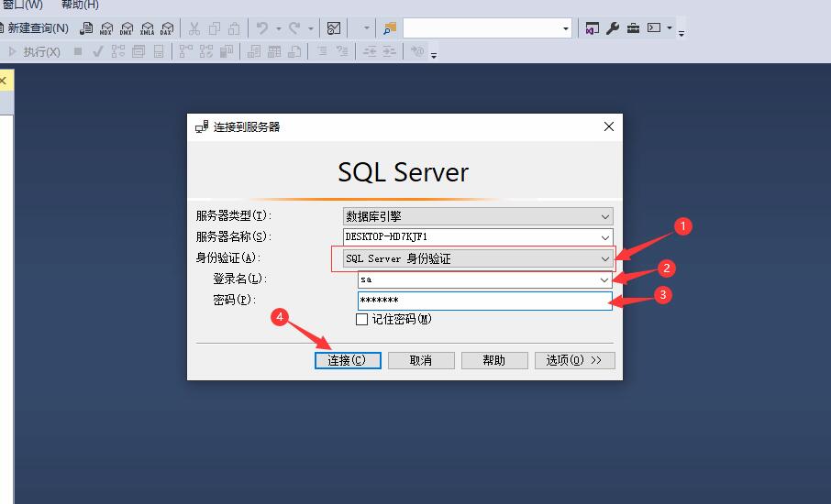Screen dimensions: 831x504
Task: Open a new Database Engine query
Action: pyautogui.click(x=86, y=28)
